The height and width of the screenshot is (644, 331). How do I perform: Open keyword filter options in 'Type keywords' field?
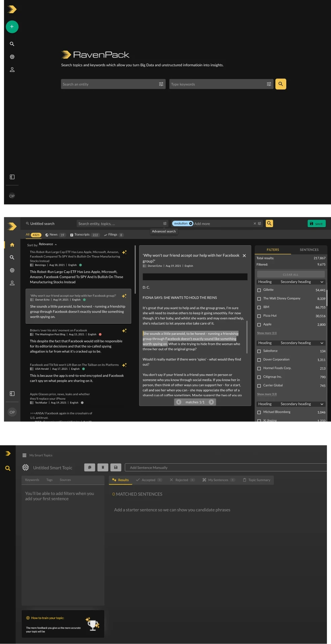tap(269, 84)
